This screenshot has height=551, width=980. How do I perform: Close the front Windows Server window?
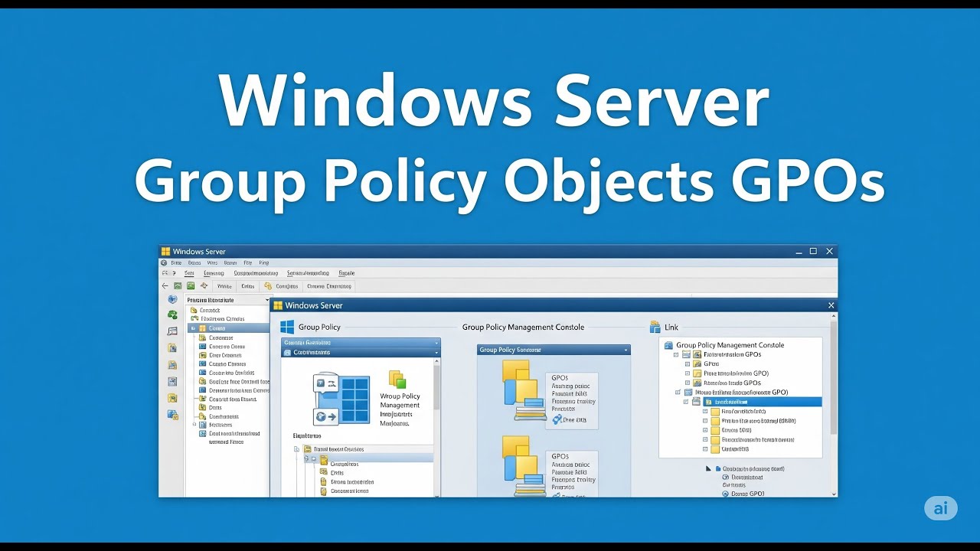coord(831,305)
